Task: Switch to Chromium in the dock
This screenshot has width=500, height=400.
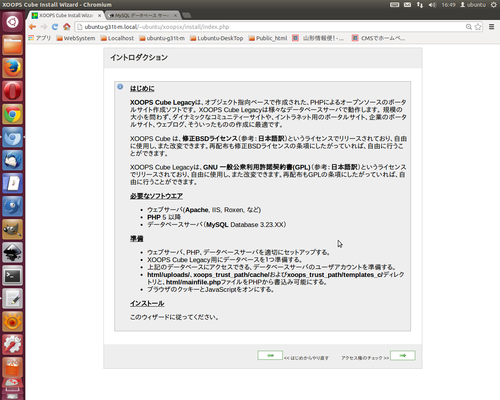Action: click(12, 137)
